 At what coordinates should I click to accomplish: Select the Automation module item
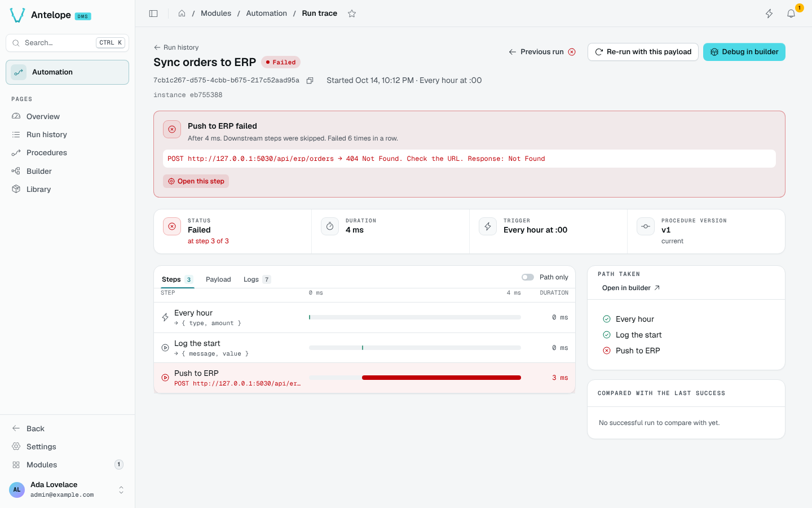click(x=67, y=72)
